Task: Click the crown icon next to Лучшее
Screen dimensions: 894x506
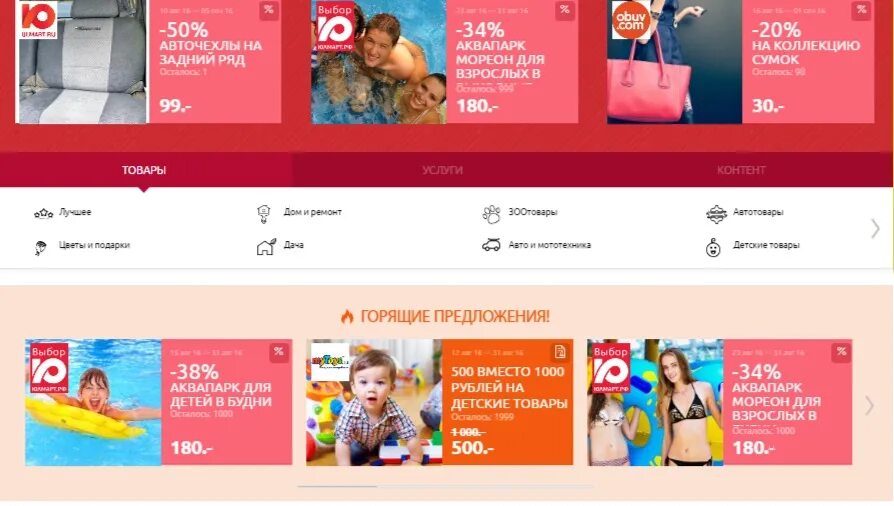Action: pos(43,213)
